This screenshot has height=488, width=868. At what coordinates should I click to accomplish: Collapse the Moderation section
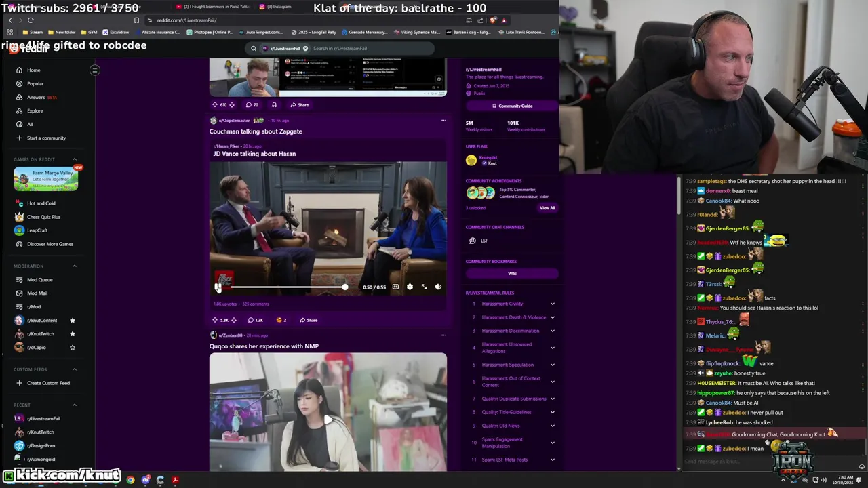click(75, 266)
